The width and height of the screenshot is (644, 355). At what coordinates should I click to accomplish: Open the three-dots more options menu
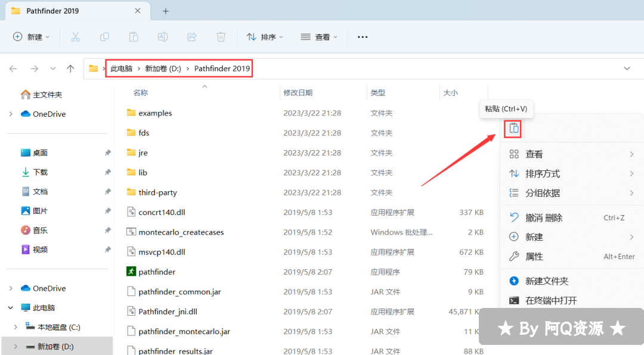(x=363, y=37)
